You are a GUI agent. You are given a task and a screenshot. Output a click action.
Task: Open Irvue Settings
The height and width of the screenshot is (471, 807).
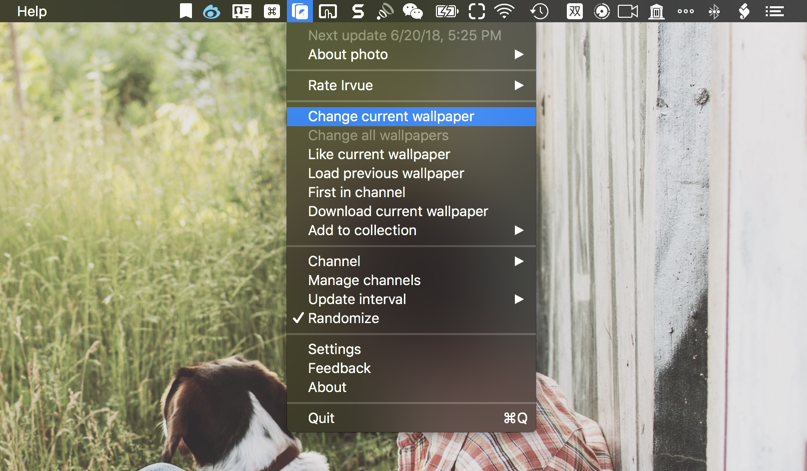pos(334,349)
